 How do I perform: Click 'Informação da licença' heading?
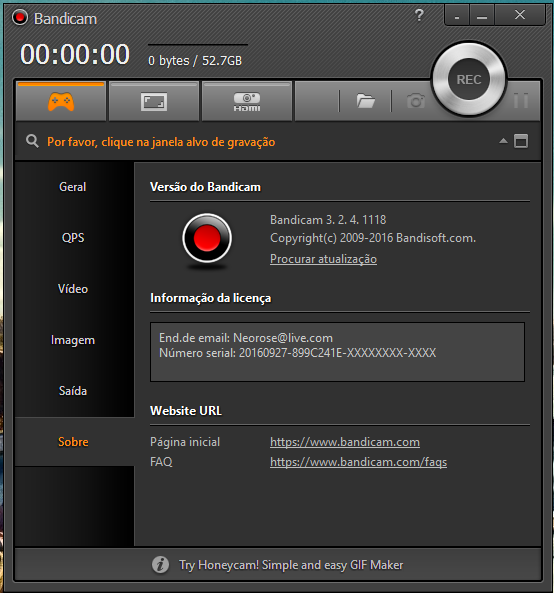pos(211,298)
